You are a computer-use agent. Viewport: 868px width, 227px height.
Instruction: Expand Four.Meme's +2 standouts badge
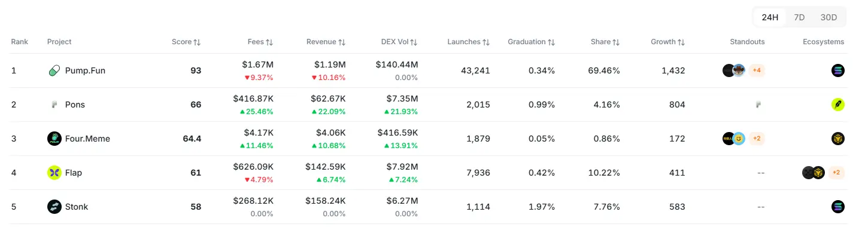[757, 139]
